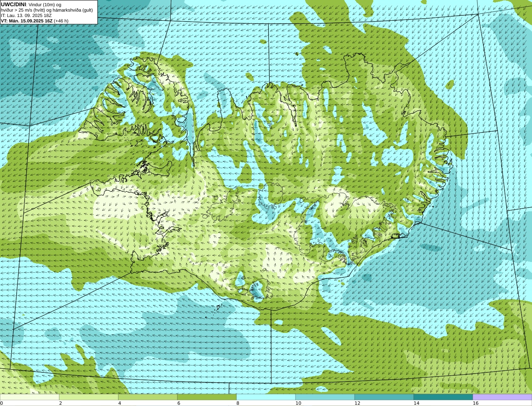Click the 'IT: Lau. 13. 09. 2025 18Z' line
Viewport: 532px width, 406px height.
tap(26, 15)
